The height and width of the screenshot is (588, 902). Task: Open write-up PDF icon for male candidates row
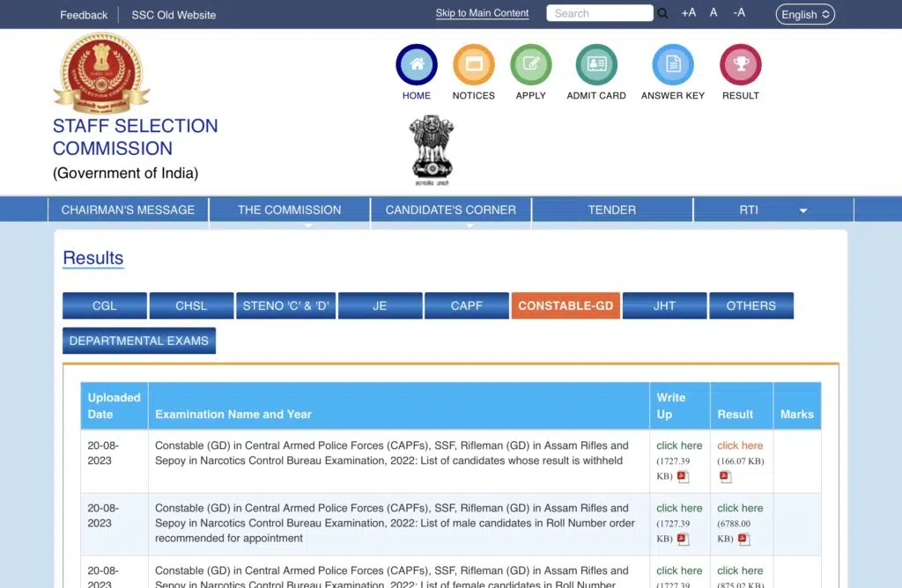pos(683,539)
